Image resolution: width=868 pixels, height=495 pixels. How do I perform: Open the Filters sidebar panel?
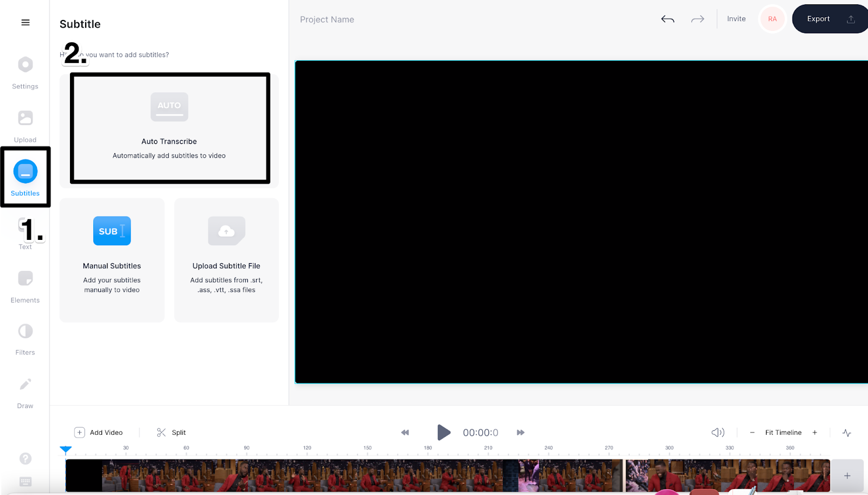(x=25, y=339)
